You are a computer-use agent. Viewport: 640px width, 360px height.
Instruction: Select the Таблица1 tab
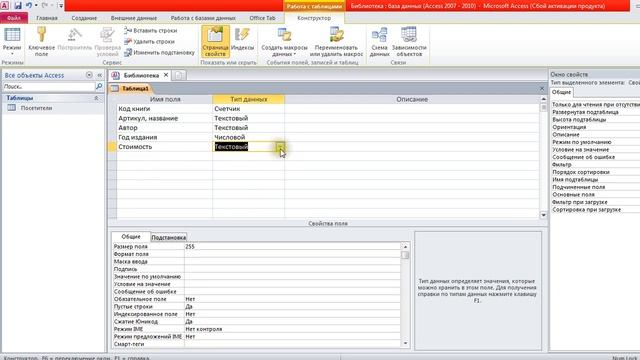coord(131,89)
